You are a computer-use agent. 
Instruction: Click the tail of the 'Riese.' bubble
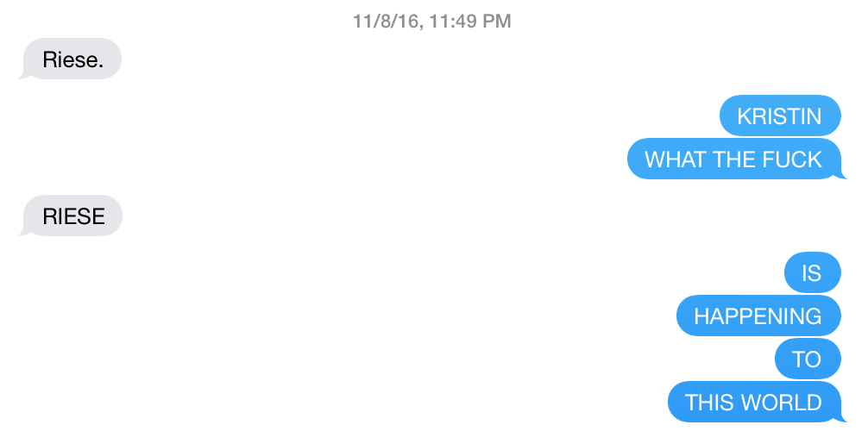24,75
